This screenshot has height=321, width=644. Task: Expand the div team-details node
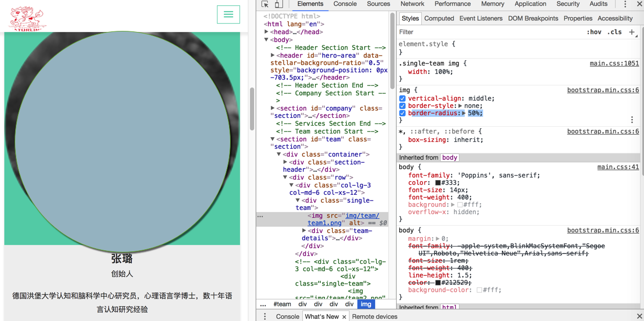[x=304, y=230]
